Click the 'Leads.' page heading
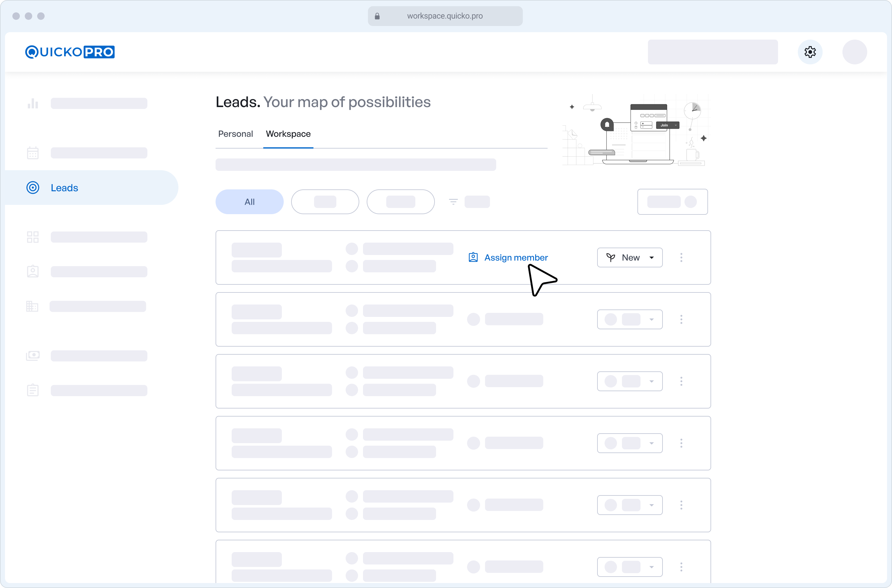This screenshot has width=892, height=588. (238, 102)
